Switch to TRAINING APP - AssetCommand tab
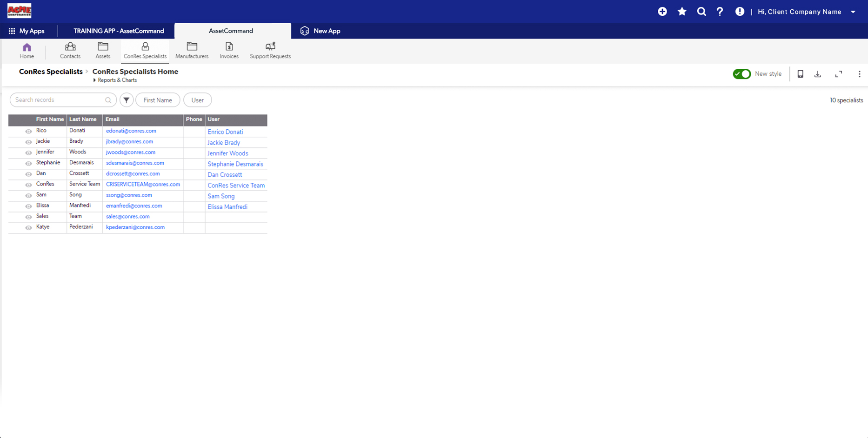The width and height of the screenshot is (868, 438). [119, 31]
